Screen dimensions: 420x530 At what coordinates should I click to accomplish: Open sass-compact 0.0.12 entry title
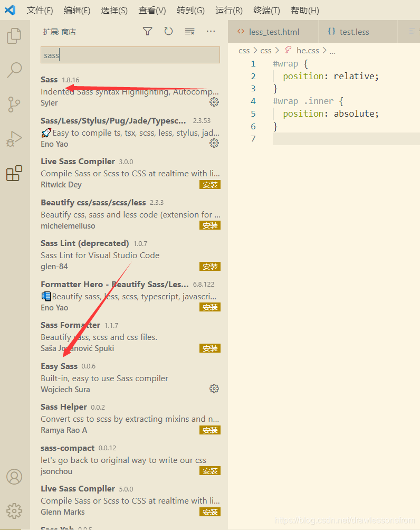[x=68, y=448]
